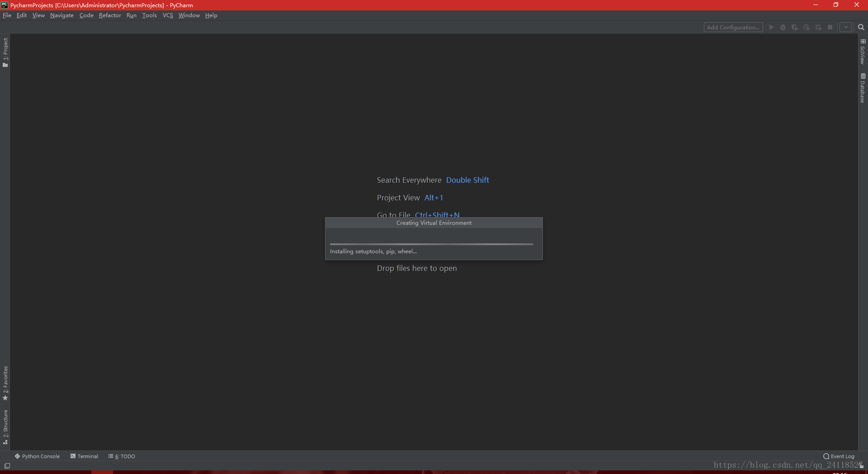Open the Event Log
868x474 pixels.
pyautogui.click(x=839, y=456)
